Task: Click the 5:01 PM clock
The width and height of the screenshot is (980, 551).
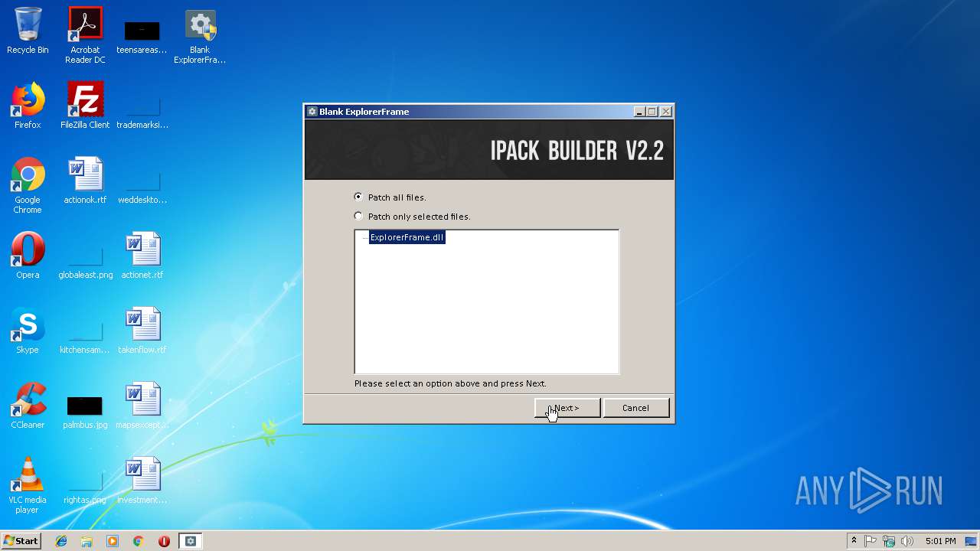Action: click(940, 541)
